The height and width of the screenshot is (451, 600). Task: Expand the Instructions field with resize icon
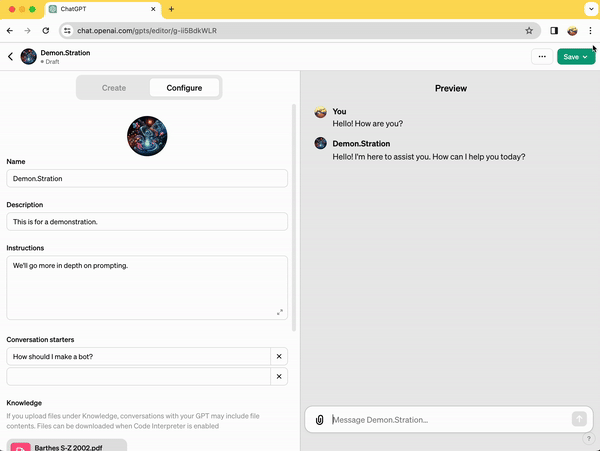280,312
